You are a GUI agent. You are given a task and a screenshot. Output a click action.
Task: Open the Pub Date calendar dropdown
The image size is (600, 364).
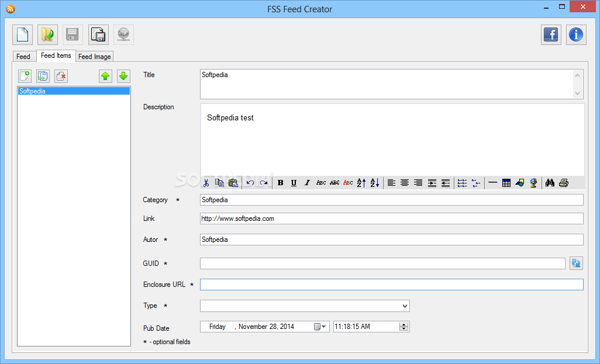point(320,327)
